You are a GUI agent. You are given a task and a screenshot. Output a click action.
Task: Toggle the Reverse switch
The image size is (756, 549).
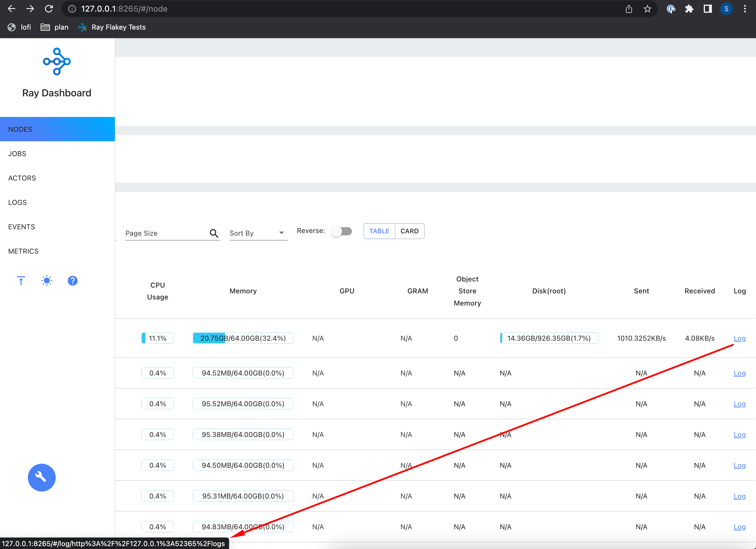coord(341,231)
